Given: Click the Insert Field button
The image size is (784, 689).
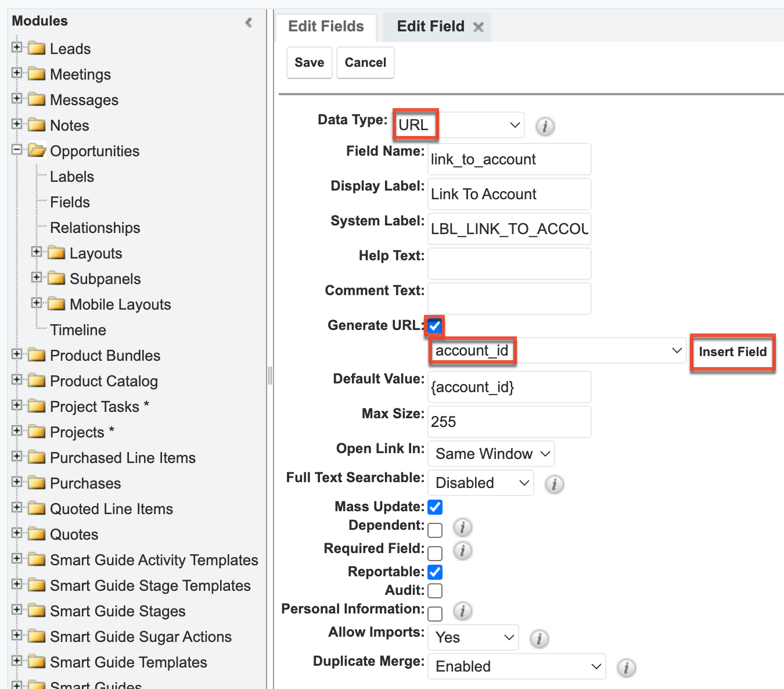Looking at the screenshot, I should click(x=733, y=351).
